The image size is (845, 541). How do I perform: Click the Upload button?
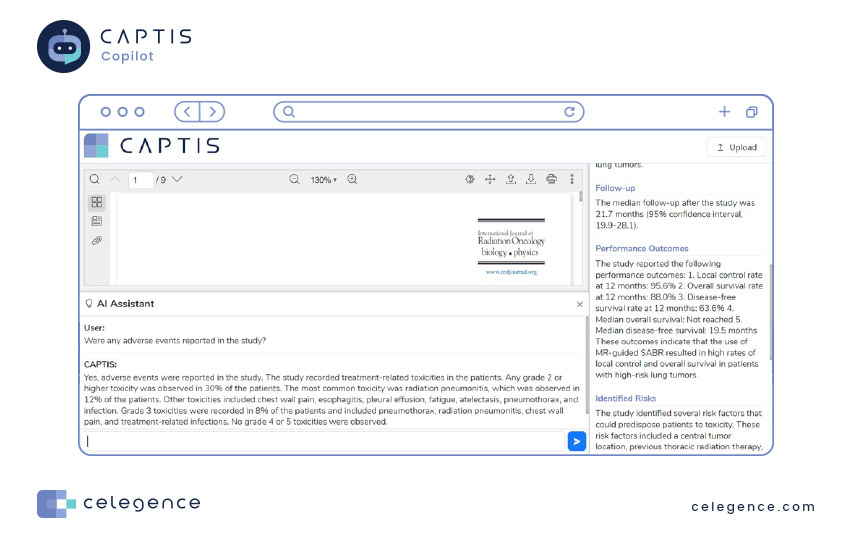(736, 147)
